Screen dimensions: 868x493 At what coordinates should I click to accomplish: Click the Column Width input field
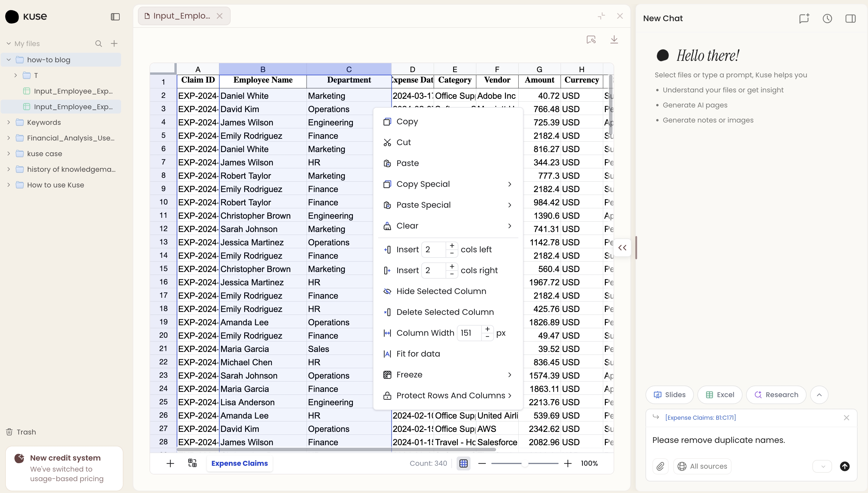coord(469,333)
